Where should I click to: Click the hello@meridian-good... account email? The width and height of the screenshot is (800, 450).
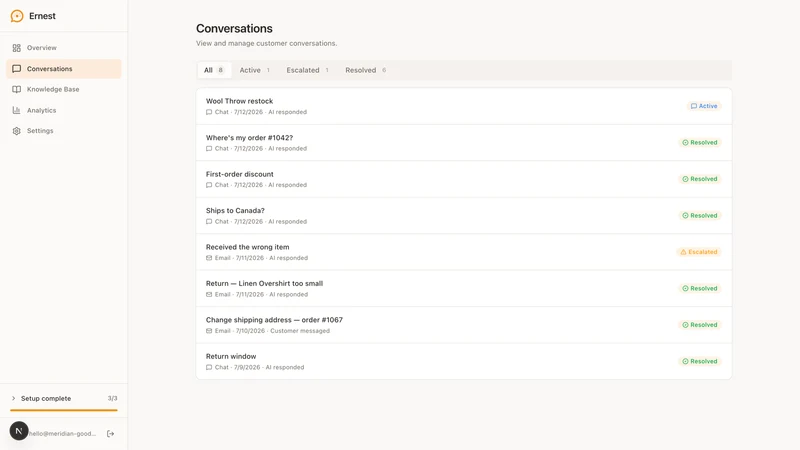pos(62,434)
